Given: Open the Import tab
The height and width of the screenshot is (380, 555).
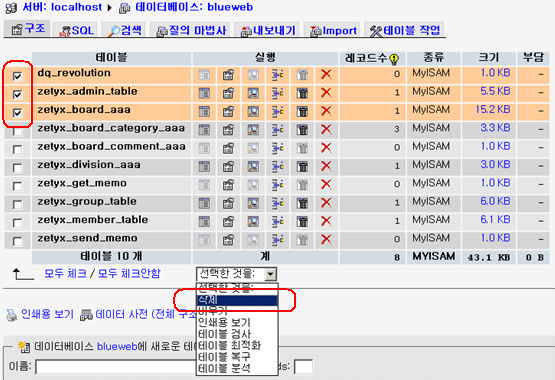Looking at the screenshot, I should [x=333, y=31].
